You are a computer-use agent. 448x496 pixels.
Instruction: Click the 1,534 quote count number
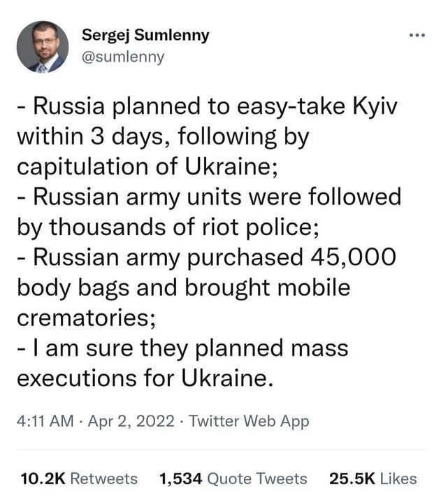(180, 479)
